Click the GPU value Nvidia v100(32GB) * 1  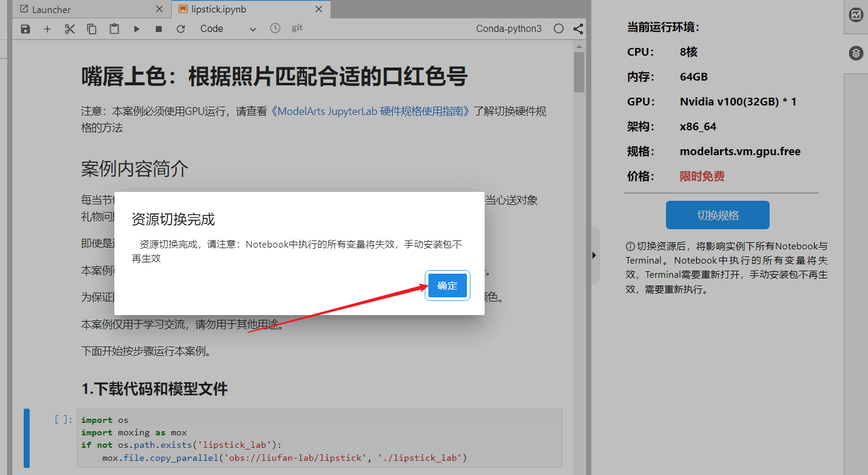pos(738,102)
